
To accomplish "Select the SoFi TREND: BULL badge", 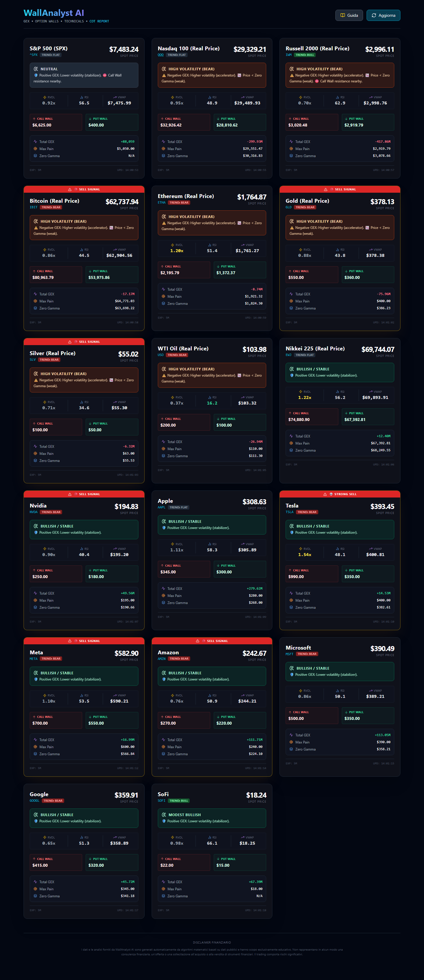I will pos(178,801).
